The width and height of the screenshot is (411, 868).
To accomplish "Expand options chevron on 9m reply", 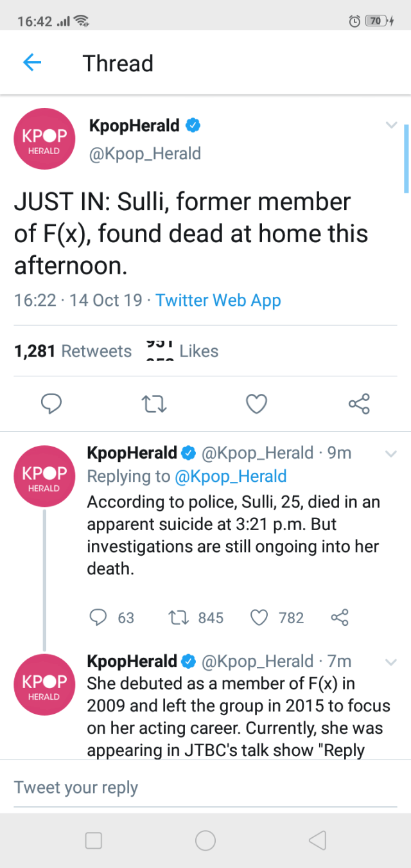I will point(390,454).
